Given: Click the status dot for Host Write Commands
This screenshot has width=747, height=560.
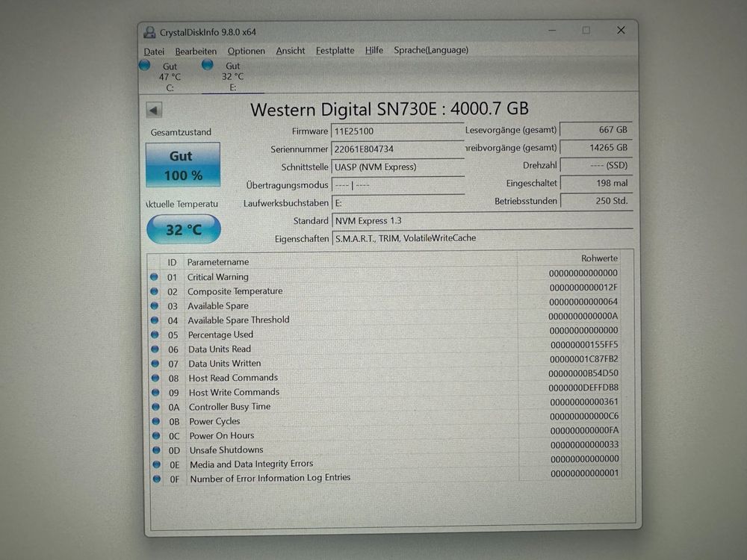Looking at the screenshot, I should (x=155, y=393).
